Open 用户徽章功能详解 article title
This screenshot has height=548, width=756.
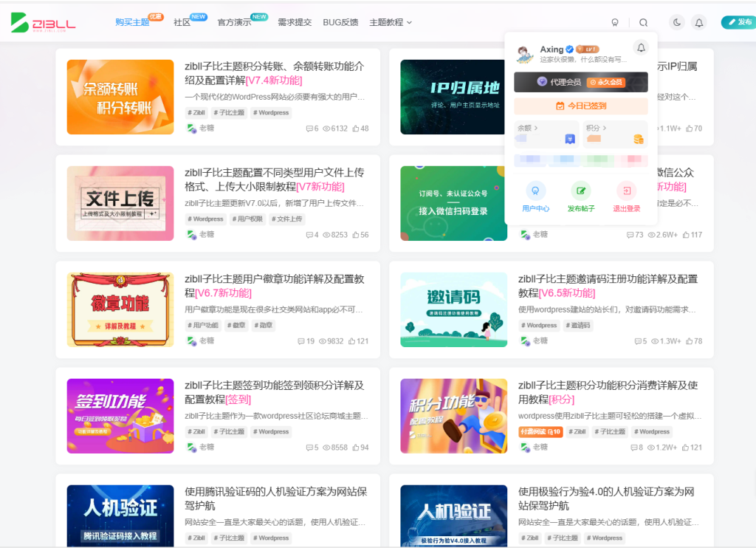click(275, 286)
